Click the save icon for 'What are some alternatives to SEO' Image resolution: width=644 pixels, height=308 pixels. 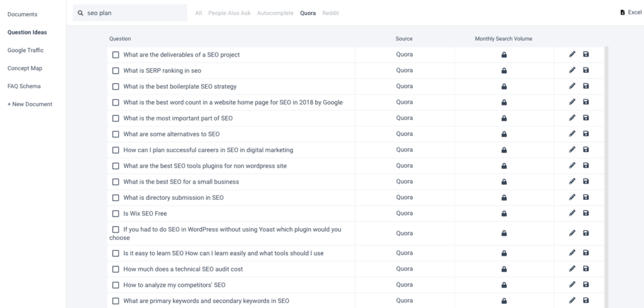pyautogui.click(x=586, y=134)
